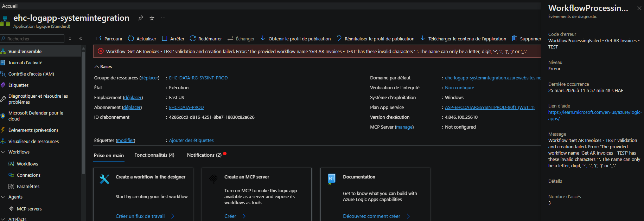Open EHC-DATA-PROD subscription link
The height and width of the screenshot is (221, 644).
click(186, 107)
